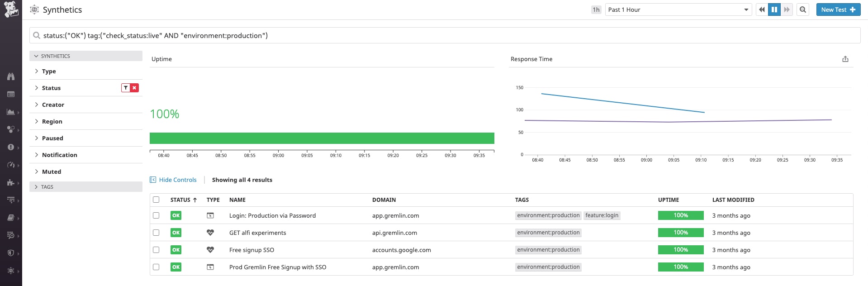Pause live time updates
The image size is (868, 286).
tap(774, 10)
